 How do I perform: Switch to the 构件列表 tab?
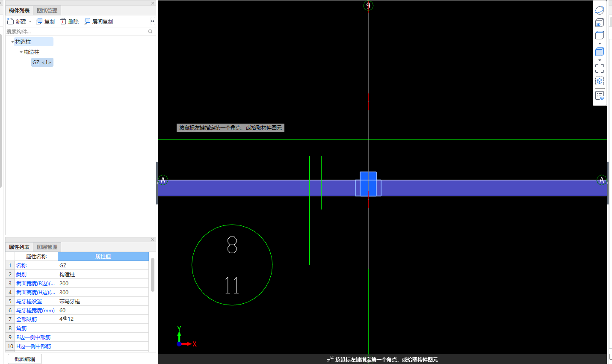[x=19, y=10]
